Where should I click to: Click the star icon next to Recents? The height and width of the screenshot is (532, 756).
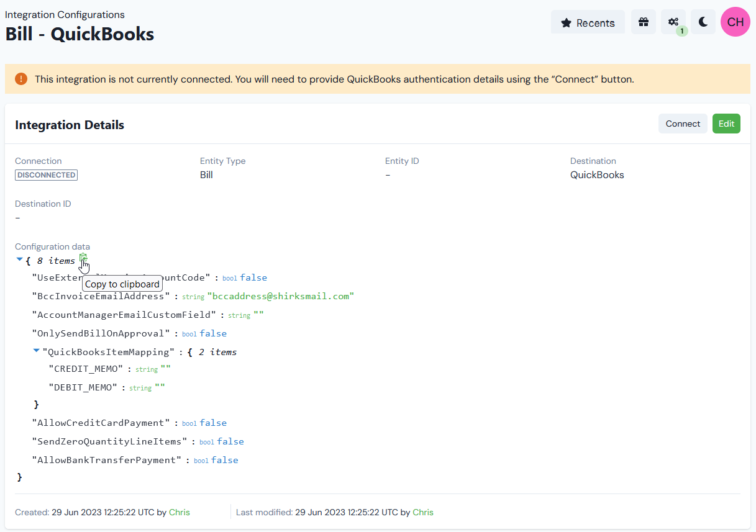click(566, 22)
